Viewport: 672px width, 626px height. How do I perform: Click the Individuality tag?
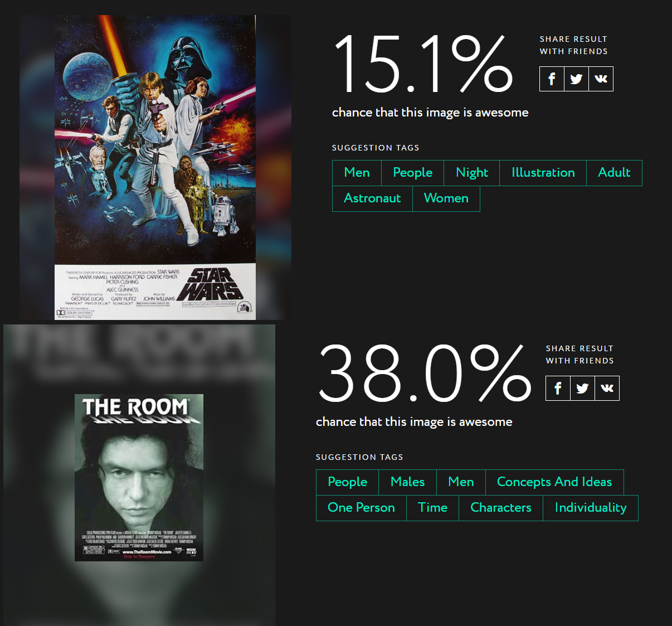pyautogui.click(x=591, y=508)
